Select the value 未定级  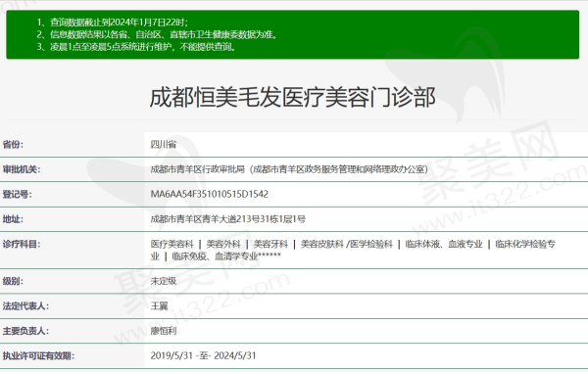164,281
